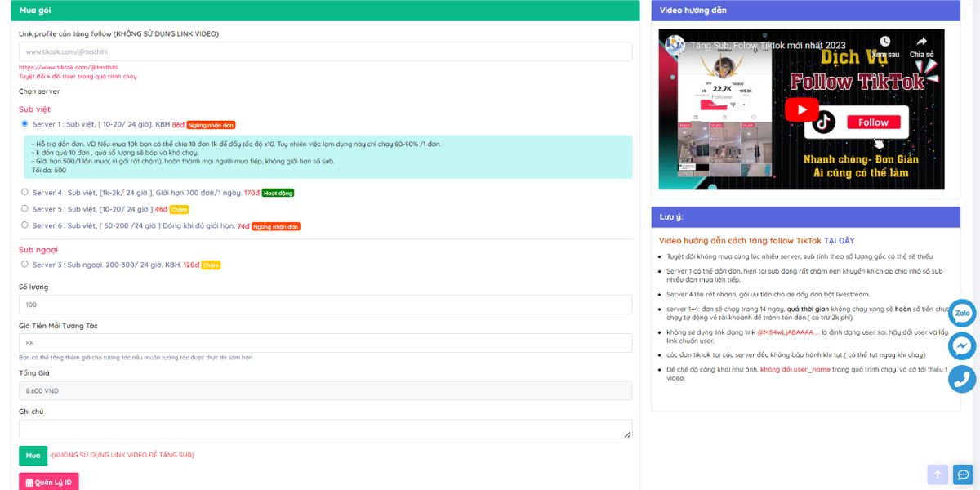Click the resize handle of the note textarea

click(x=627, y=434)
